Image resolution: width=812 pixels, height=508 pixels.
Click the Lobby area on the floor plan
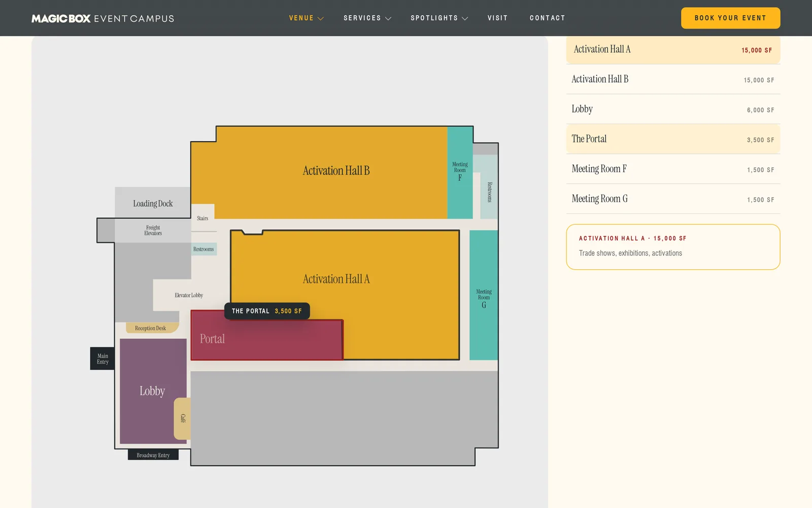click(152, 391)
